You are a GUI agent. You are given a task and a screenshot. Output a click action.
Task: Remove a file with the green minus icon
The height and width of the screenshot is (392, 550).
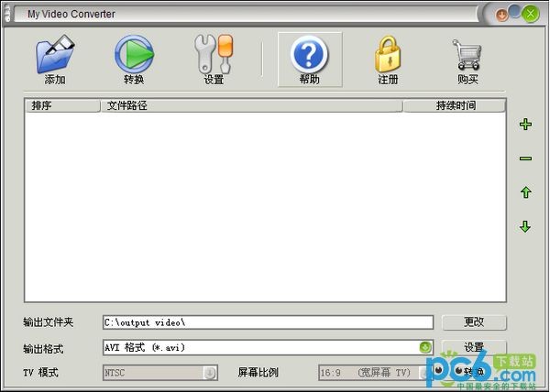[525, 158]
